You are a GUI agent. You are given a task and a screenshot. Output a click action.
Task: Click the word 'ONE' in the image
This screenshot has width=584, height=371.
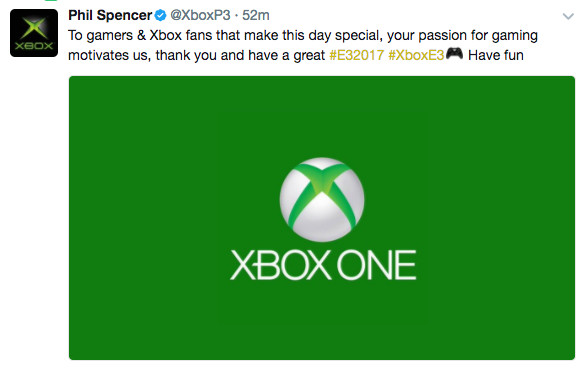coord(376,265)
